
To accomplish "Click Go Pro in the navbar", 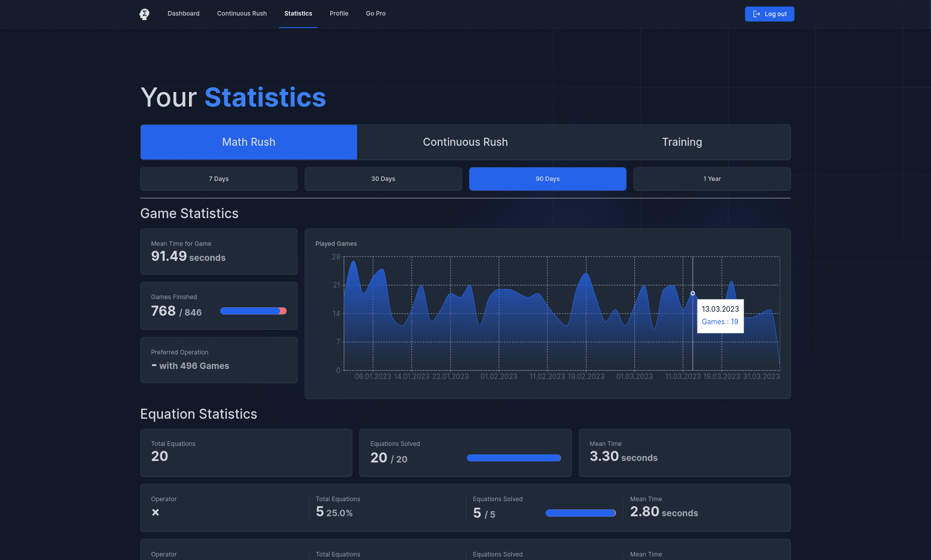I will point(376,14).
